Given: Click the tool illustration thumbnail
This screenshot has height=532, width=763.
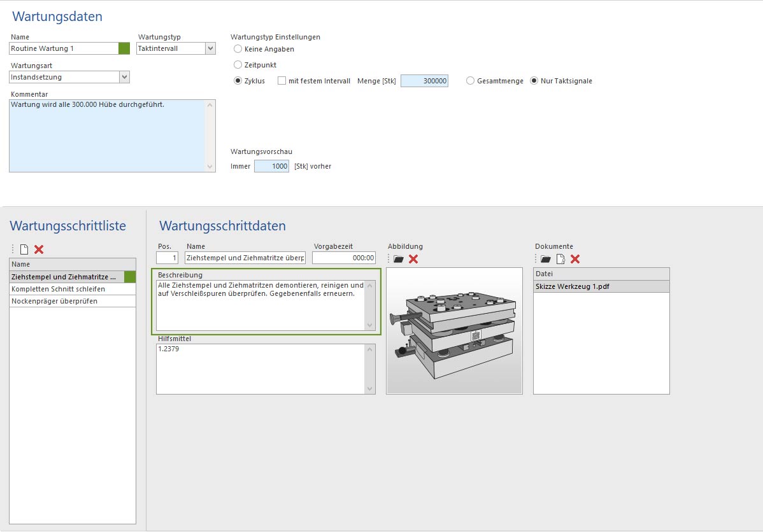Looking at the screenshot, I should tap(454, 331).
